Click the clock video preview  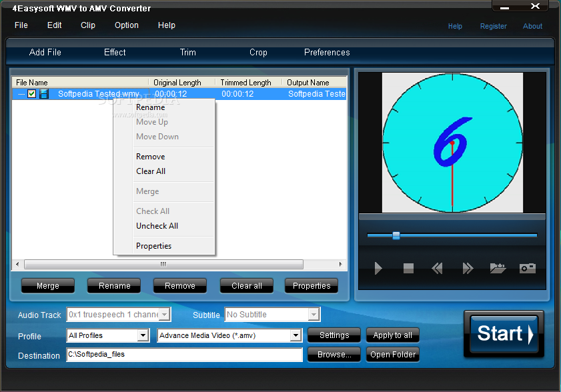[x=452, y=143]
